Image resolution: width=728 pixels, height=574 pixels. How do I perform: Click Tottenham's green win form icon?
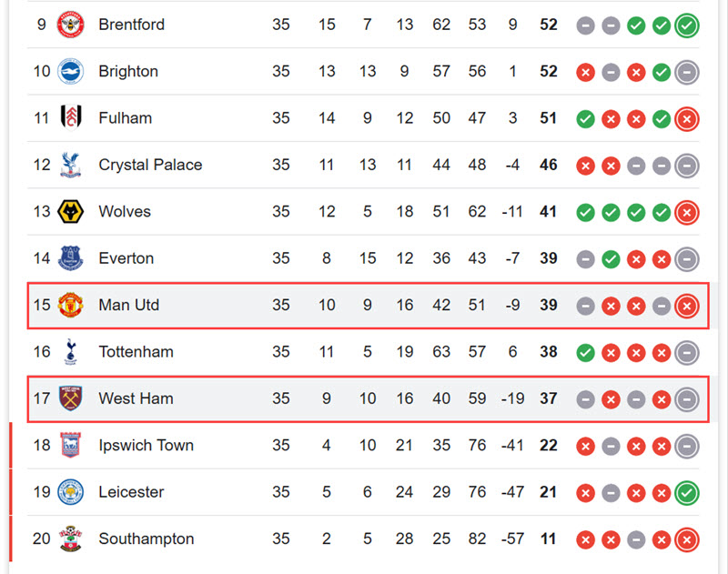coord(585,353)
